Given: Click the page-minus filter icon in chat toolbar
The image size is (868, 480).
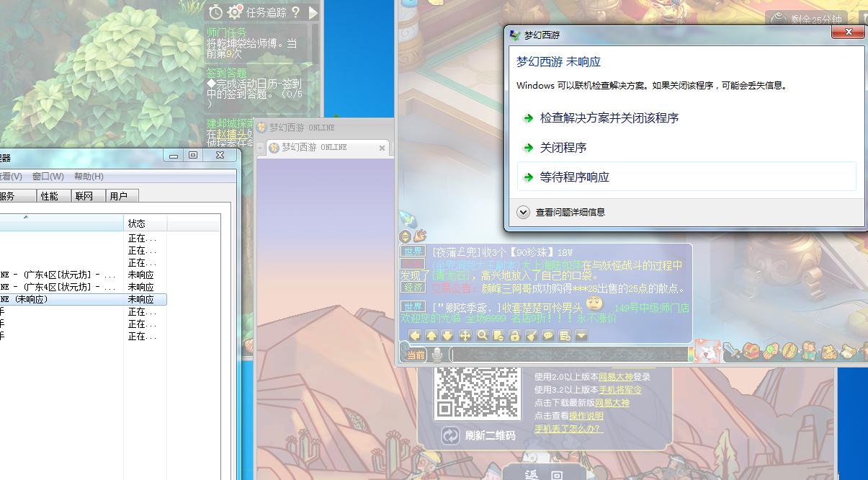Looking at the screenshot, I should [x=498, y=335].
